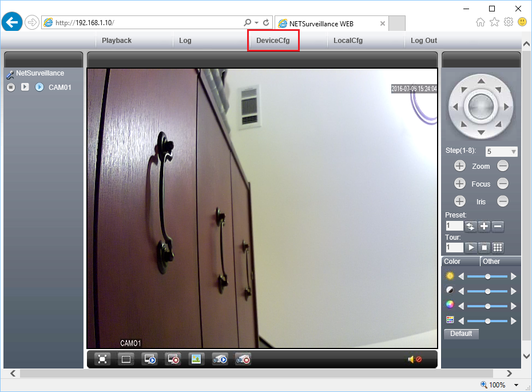
Task: Adjust the brightness slider
Action: (487, 276)
